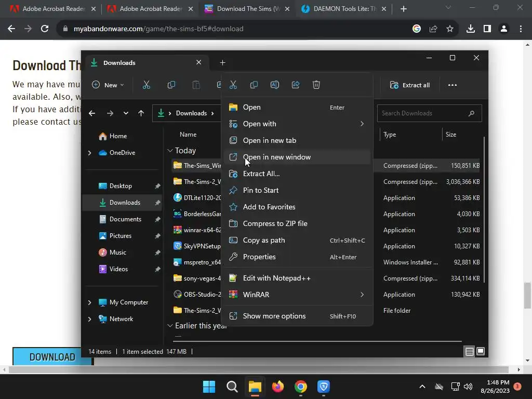The width and height of the screenshot is (532, 399).
Task: Choose Open in new tab
Action: click(297, 140)
